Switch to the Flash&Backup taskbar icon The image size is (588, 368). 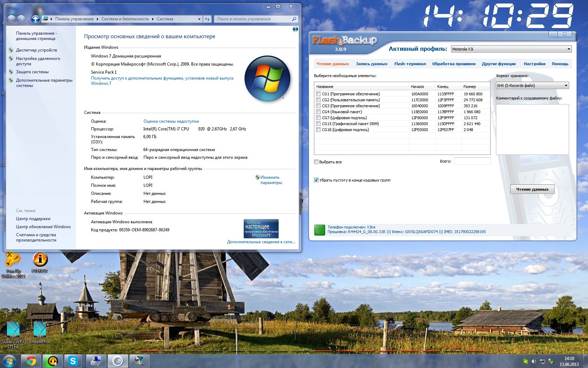click(x=118, y=361)
